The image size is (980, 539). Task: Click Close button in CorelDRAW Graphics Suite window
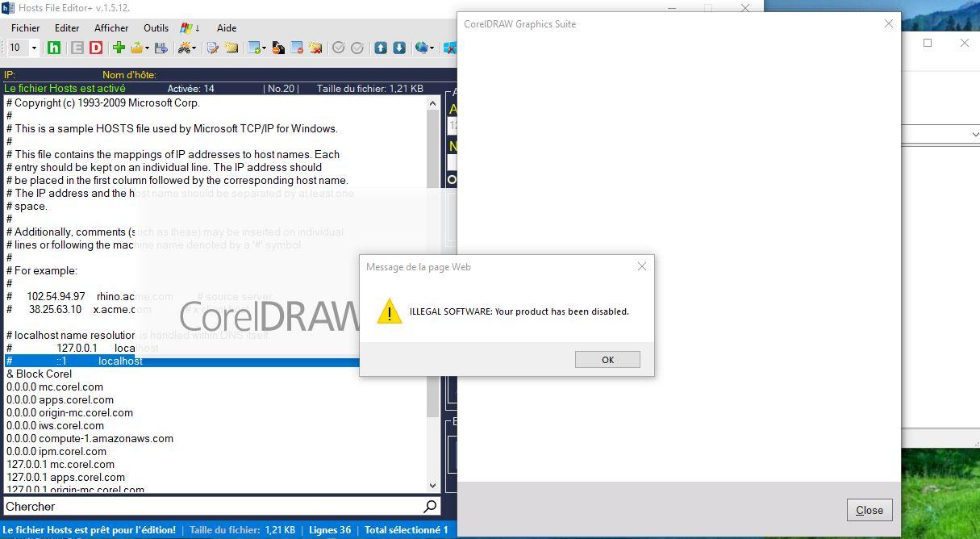click(x=869, y=509)
